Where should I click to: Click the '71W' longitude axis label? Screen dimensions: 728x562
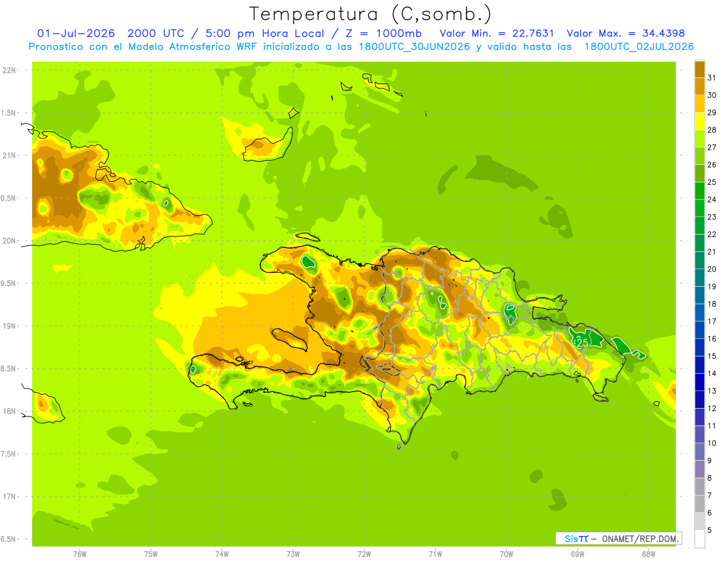pos(435,554)
